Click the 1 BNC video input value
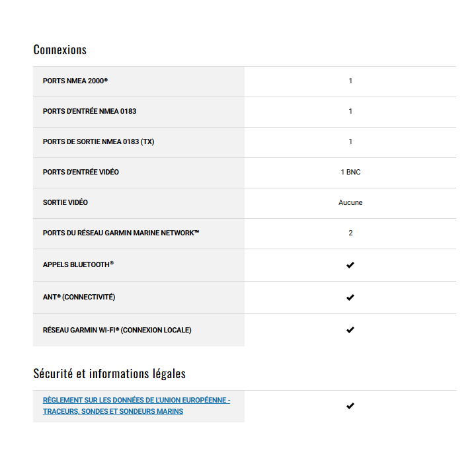The image size is (476, 476). pos(350,172)
